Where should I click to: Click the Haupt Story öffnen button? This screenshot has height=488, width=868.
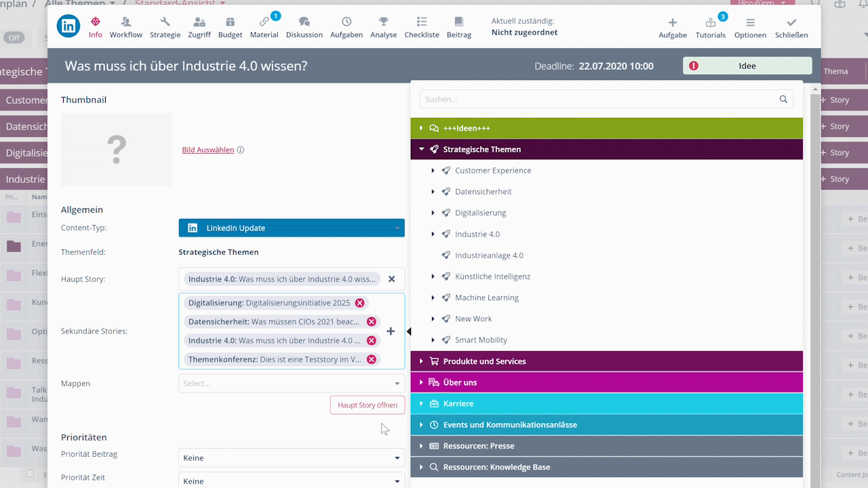[x=367, y=405]
